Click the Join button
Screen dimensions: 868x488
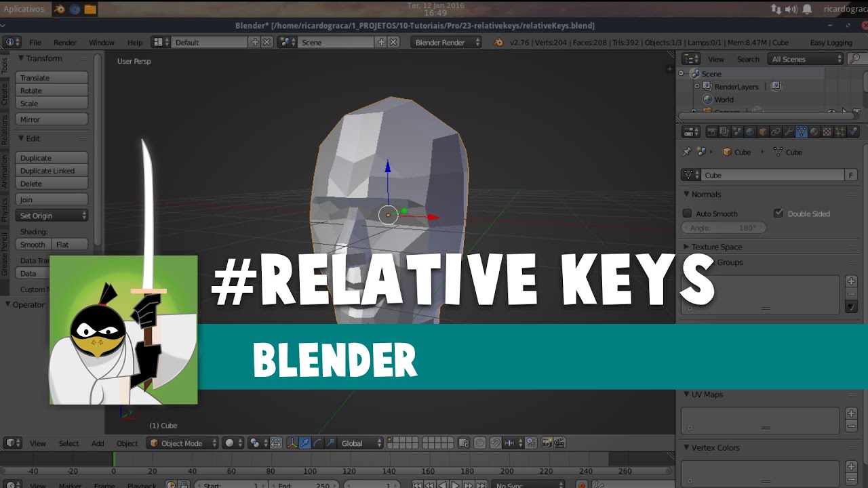tap(52, 200)
